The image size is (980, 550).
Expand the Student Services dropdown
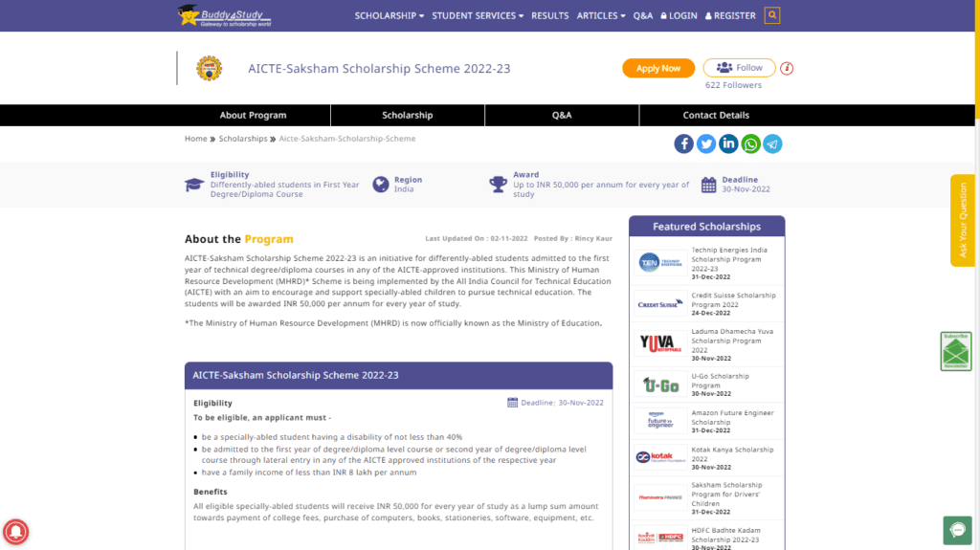(x=478, y=15)
